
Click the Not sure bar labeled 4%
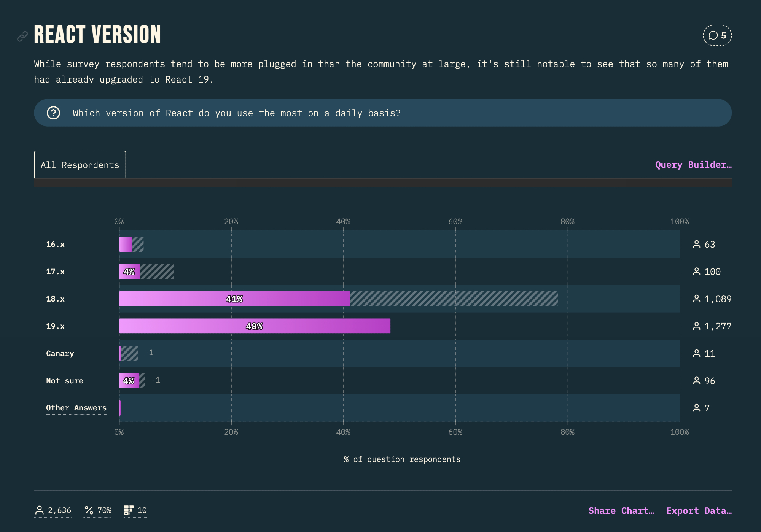pyautogui.click(x=129, y=381)
